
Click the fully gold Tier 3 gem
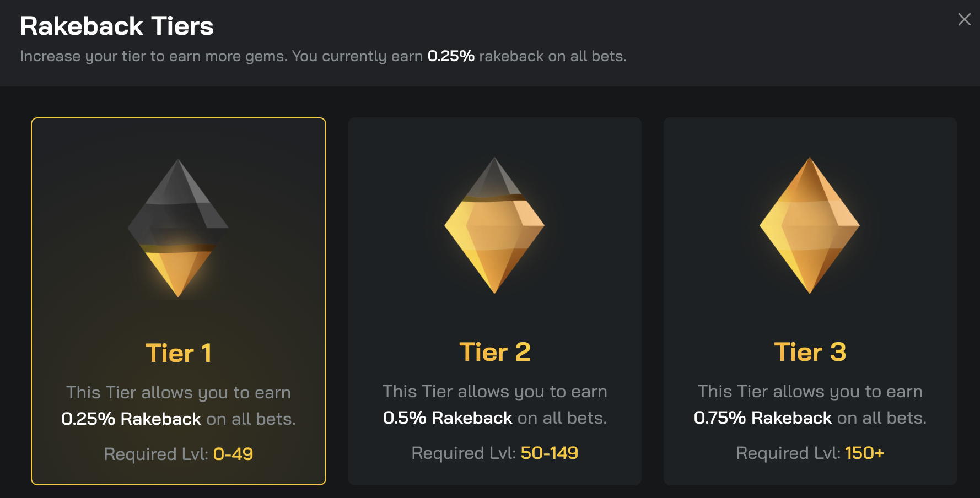point(810,225)
